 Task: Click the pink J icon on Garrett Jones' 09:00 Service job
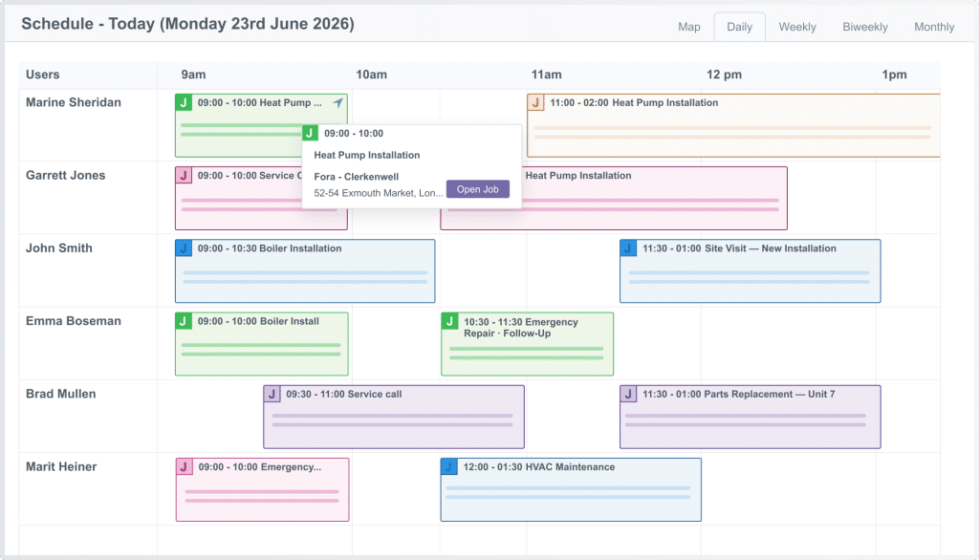(184, 176)
